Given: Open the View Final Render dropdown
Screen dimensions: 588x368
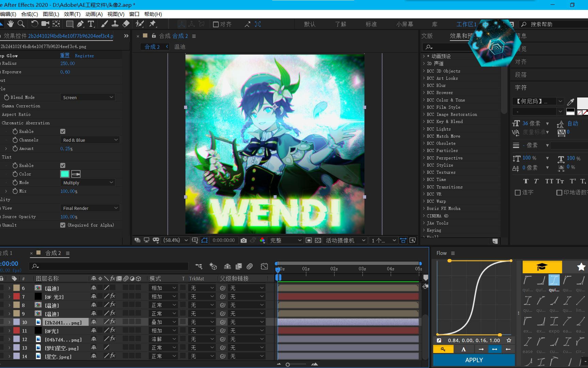Looking at the screenshot, I should point(90,208).
